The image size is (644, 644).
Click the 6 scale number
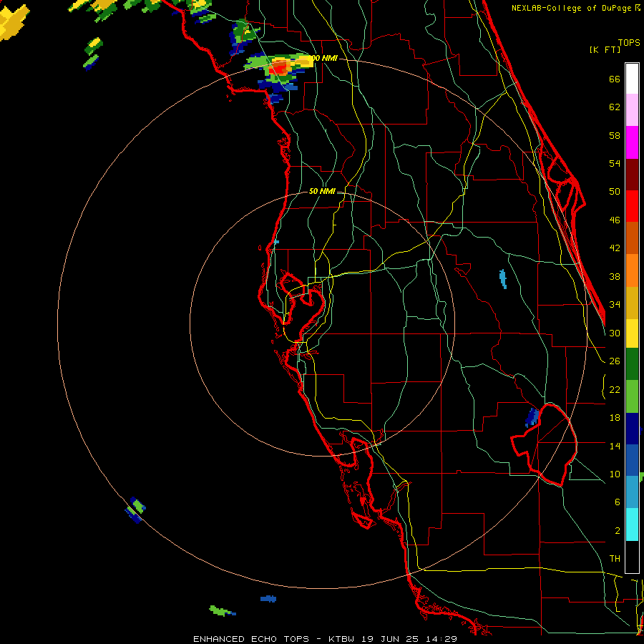617,502
